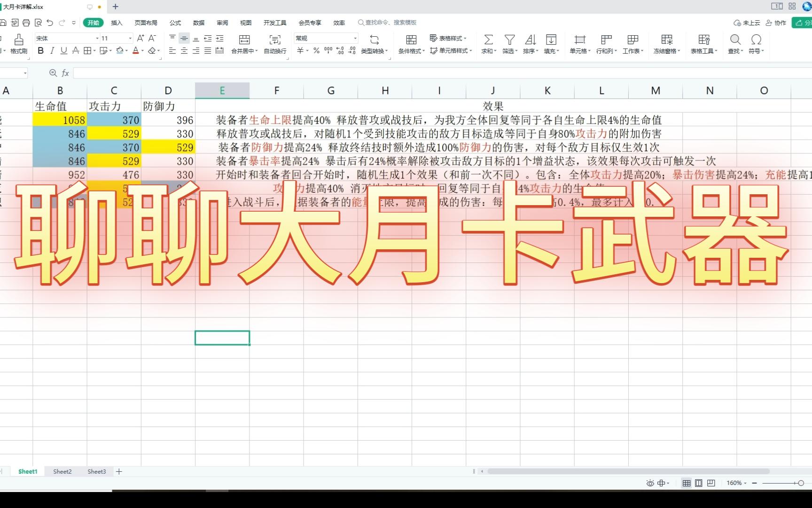
Task: Toggle horizontal center alignment
Action: 184,50
